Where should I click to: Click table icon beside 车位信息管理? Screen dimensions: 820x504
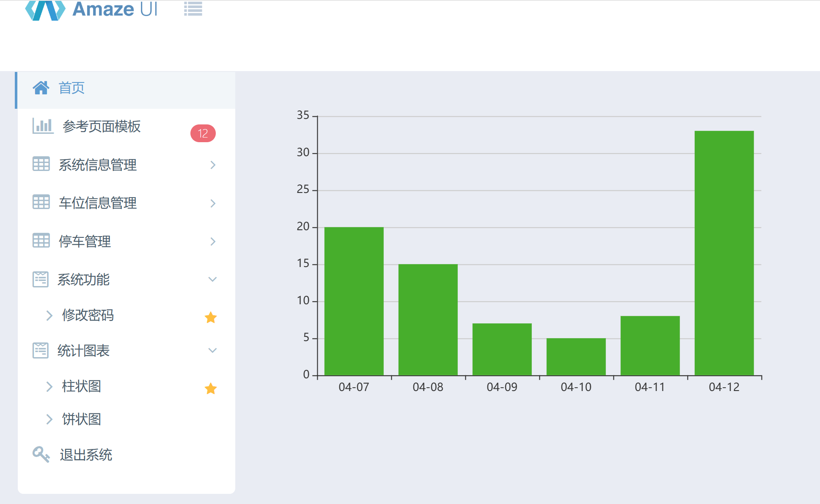pos(41,202)
